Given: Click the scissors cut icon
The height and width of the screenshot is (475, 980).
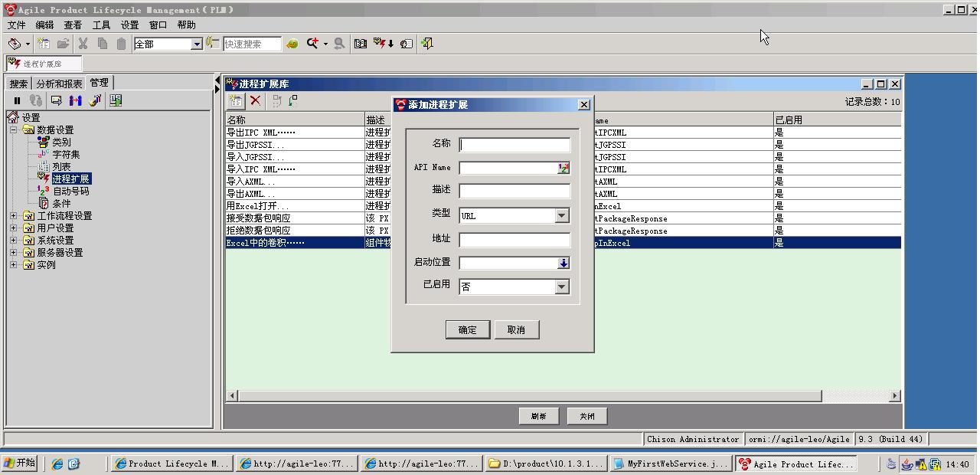Looking at the screenshot, I should (x=83, y=44).
